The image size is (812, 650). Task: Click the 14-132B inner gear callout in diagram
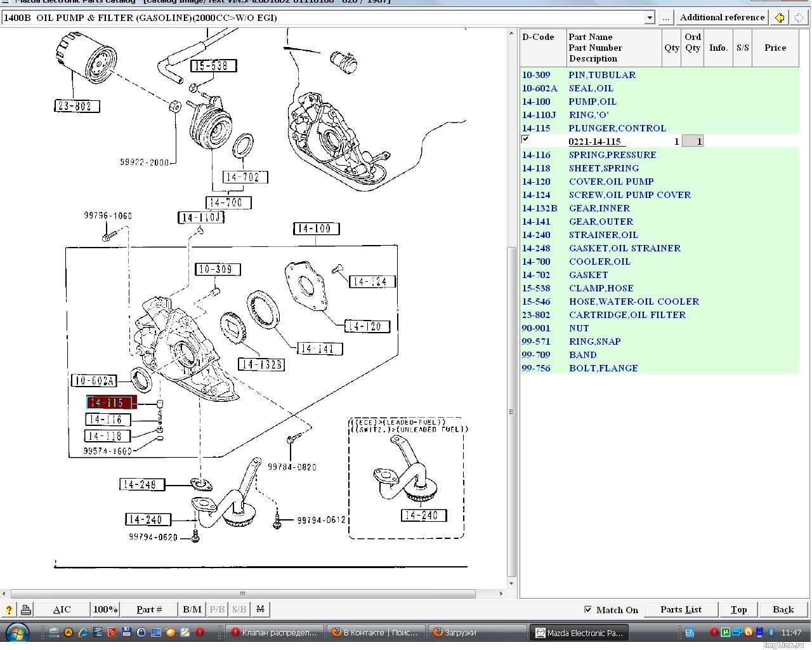click(261, 364)
